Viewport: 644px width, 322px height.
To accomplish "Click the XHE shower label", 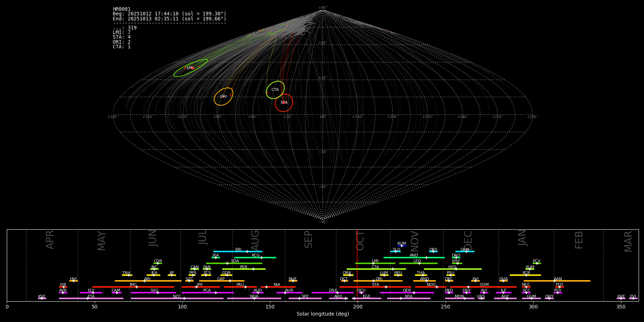I will click(621, 297).
